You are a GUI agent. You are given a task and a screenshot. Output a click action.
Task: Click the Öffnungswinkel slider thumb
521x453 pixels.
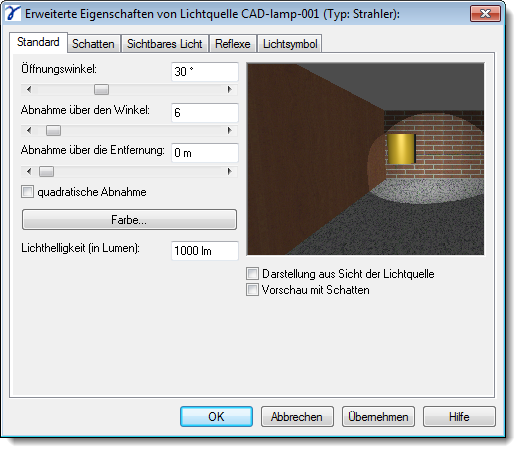coord(101,89)
